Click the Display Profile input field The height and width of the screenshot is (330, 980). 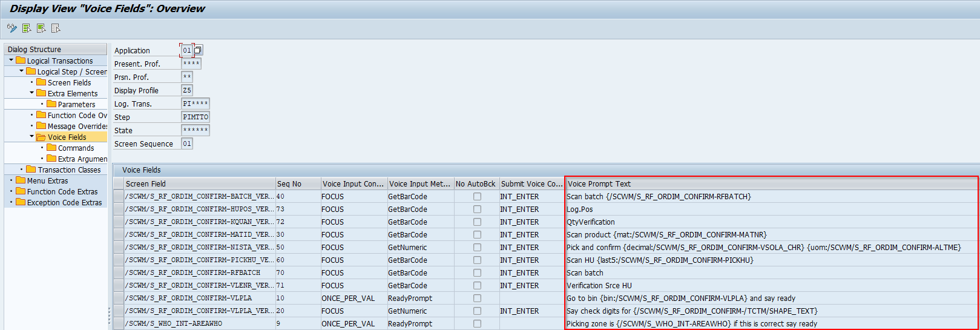click(187, 90)
